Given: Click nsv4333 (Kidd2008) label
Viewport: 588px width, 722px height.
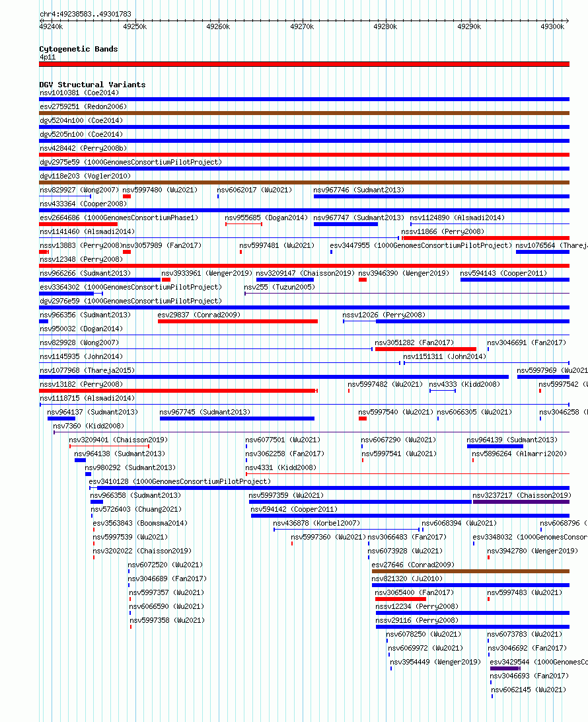Looking at the screenshot, I should (464, 384).
